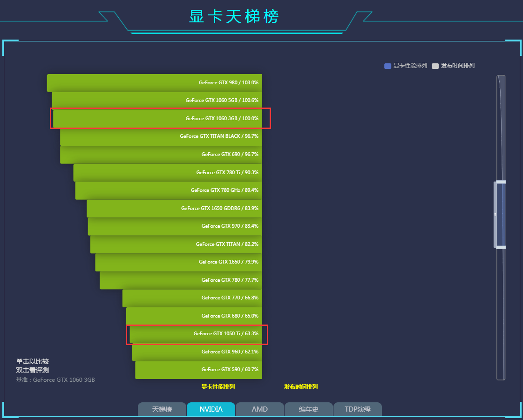Viewport: 523px width, 420px height.
Task: Click the GeForce GTX 780 77.7% bar
Action: pos(181,280)
